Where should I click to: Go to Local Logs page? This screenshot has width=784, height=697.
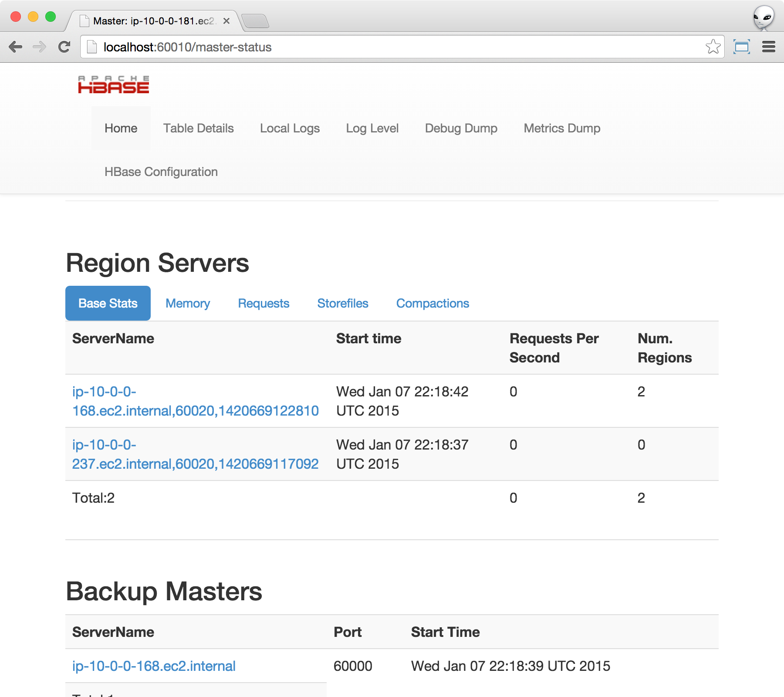coord(290,128)
